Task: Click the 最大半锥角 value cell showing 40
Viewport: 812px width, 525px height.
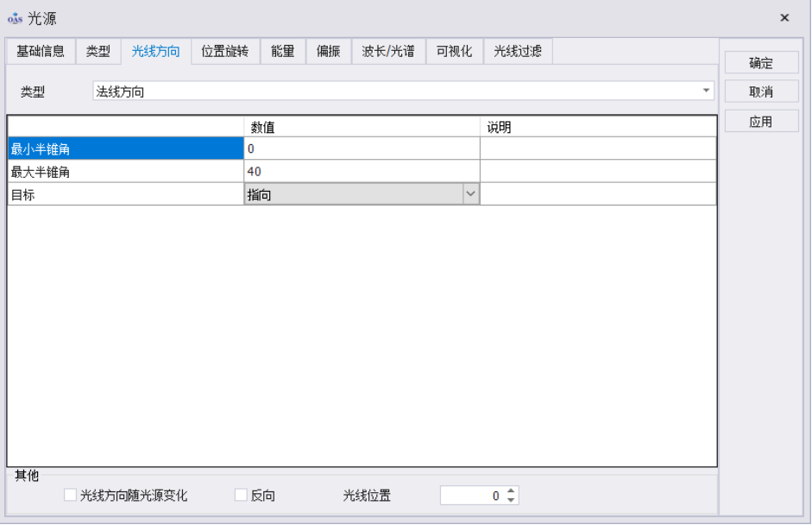Action: pyautogui.click(x=362, y=172)
